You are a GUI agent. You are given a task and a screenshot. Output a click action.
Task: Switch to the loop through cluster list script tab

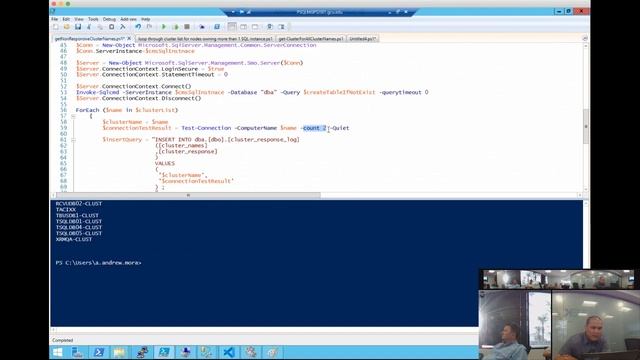pyautogui.click(x=205, y=39)
